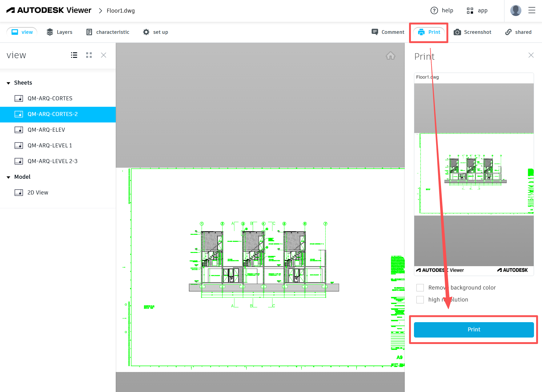
Task: Open the Comment tool
Action: click(387, 32)
